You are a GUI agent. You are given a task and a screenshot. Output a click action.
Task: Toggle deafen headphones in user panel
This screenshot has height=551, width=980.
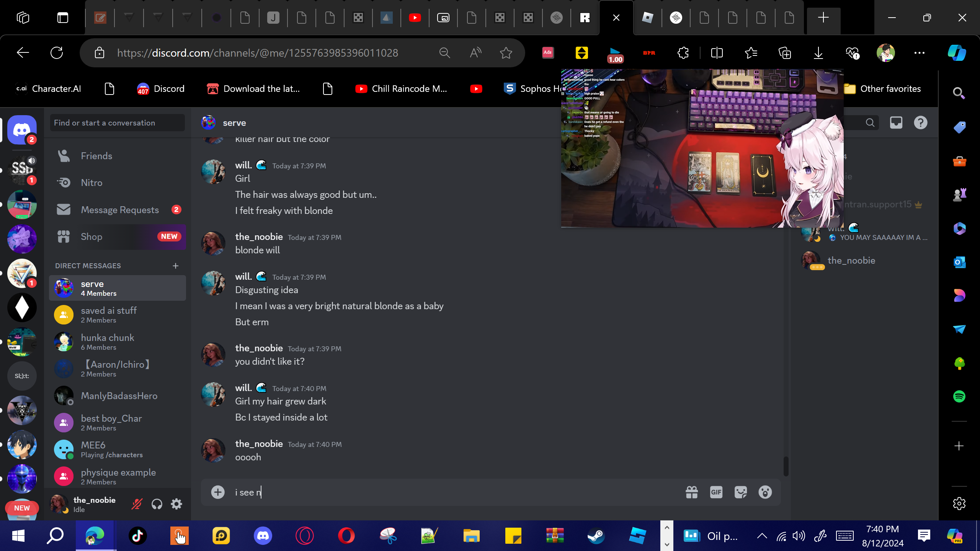point(157,504)
